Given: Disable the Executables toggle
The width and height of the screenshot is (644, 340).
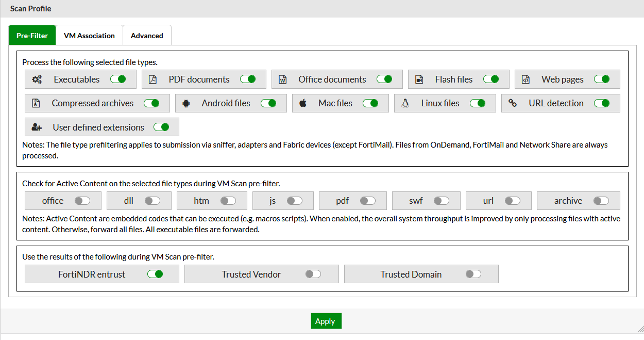Looking at the screenshot, I should click(x=118, y=79).
